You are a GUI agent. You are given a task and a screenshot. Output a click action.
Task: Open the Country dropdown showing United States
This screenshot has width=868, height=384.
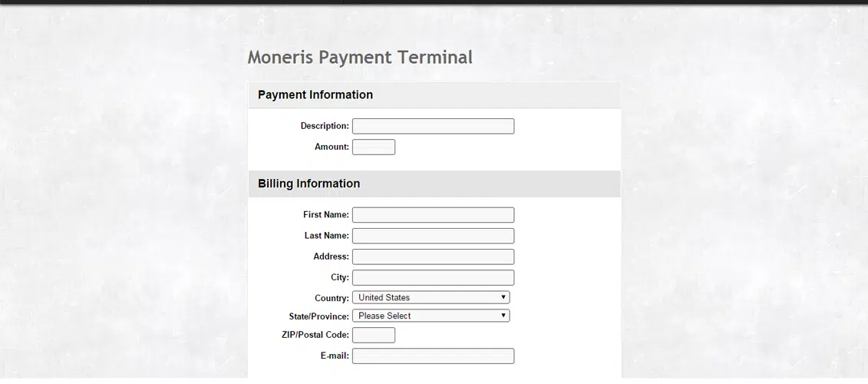431,297
